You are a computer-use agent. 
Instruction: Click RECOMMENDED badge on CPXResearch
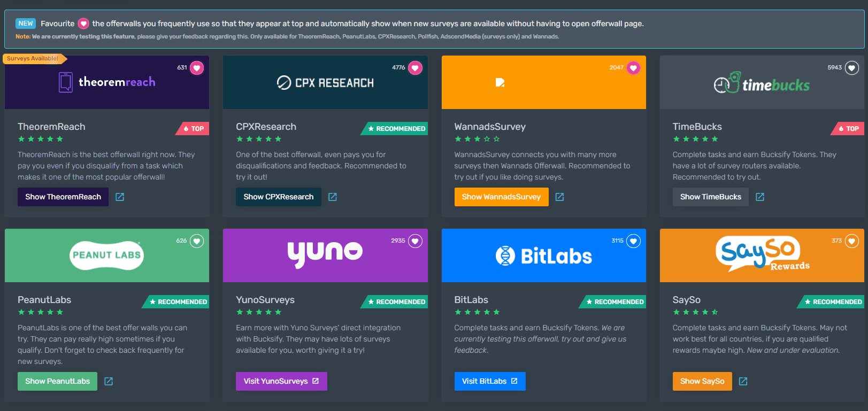point(395,129)
